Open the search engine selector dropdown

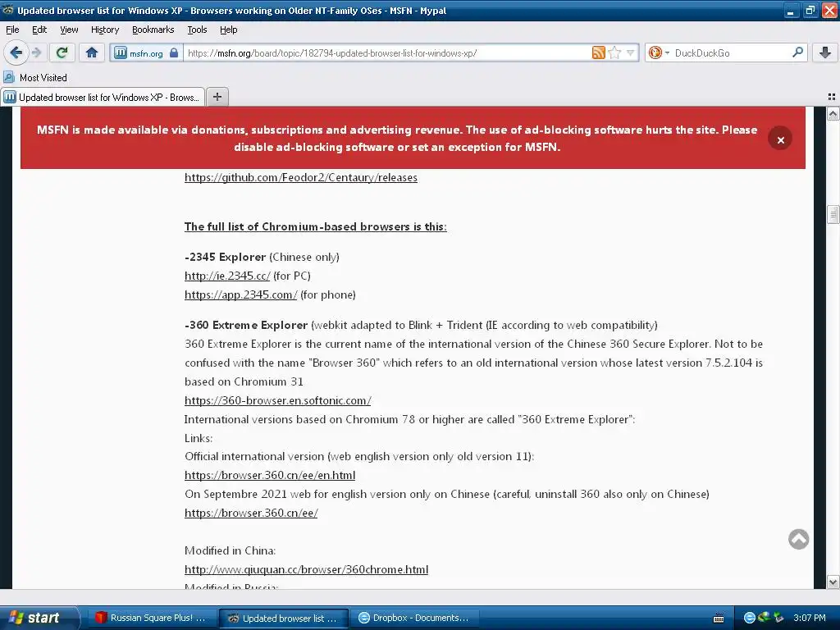(658, 52)
